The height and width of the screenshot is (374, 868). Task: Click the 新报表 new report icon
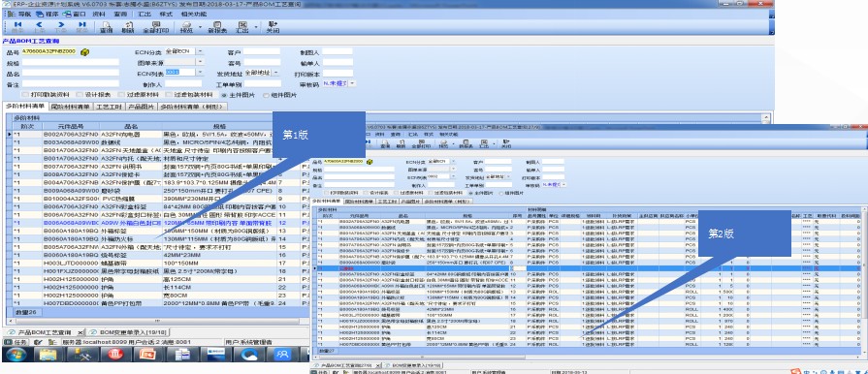[217, 26]
